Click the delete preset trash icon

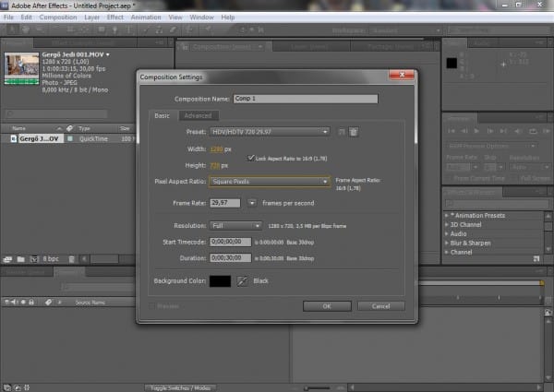[354, 132]
